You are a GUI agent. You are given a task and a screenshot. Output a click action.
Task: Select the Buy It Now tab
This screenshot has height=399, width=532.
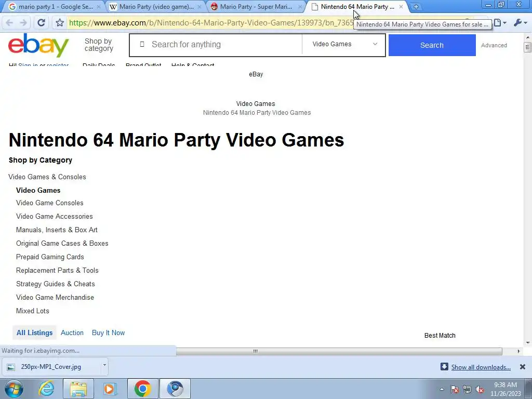tap(108, 332)
